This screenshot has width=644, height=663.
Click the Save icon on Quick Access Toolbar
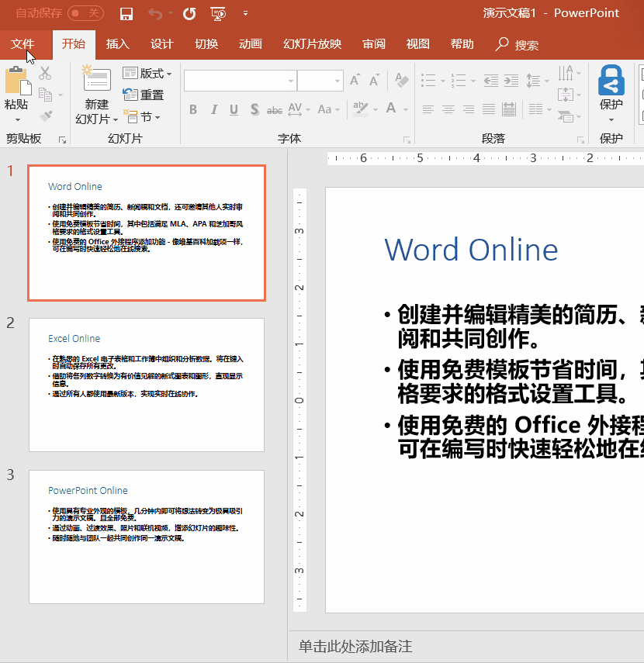(126, 13)
